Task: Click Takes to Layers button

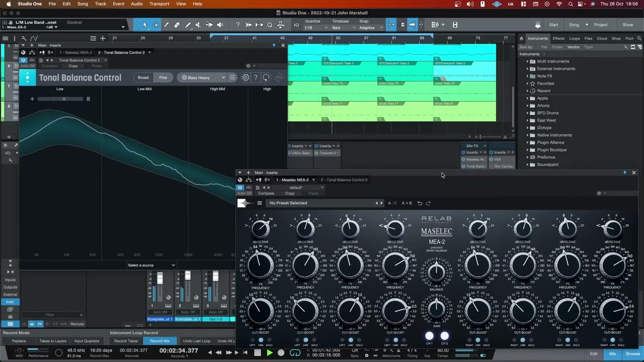Action: (53, 341)
